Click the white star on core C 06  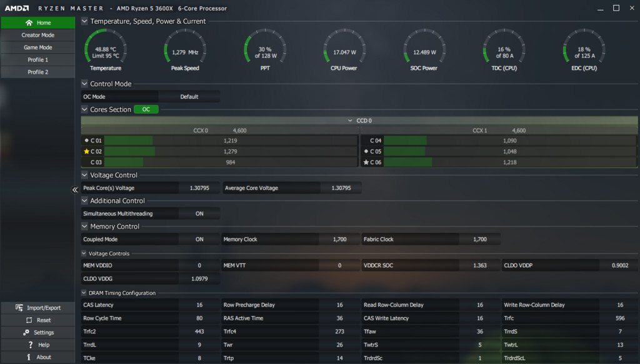(366, 162)
